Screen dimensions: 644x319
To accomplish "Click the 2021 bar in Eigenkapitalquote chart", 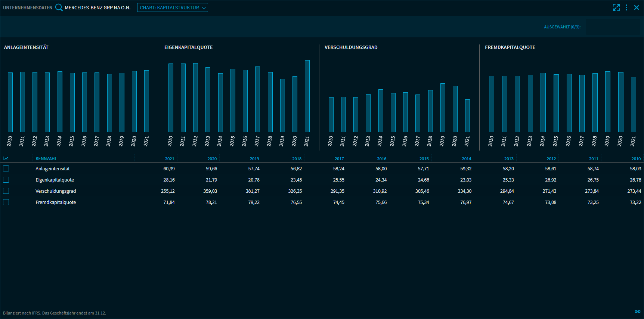I will pyautogui.click(x=307, y=96).
